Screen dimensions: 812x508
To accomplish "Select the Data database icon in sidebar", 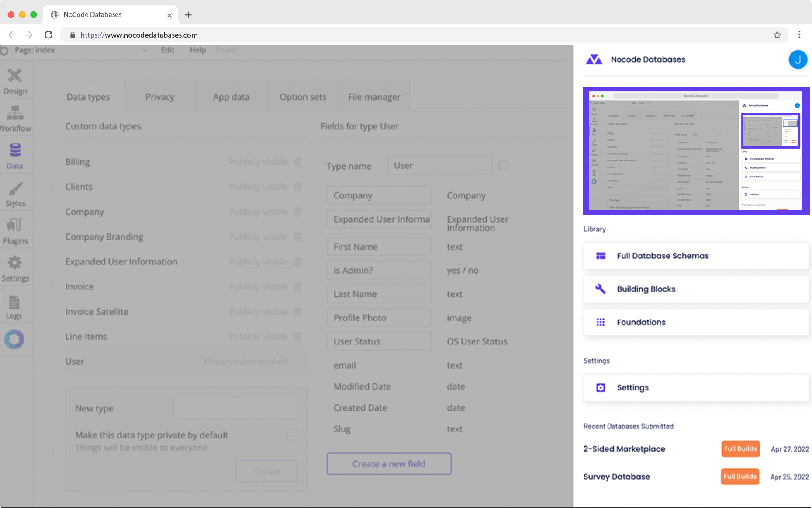I will pyautogui.click(x=15, y=150).
